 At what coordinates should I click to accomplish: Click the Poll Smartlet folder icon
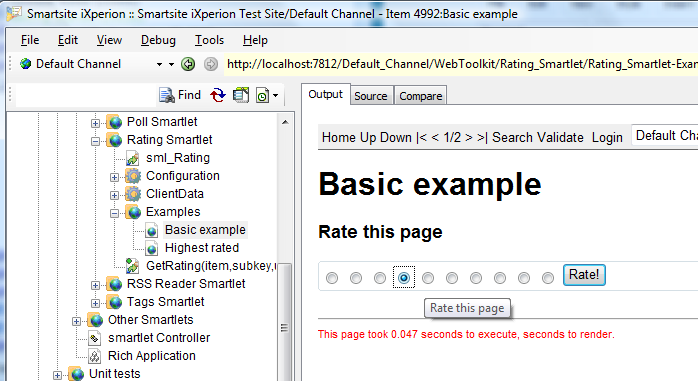coord(115,122)
